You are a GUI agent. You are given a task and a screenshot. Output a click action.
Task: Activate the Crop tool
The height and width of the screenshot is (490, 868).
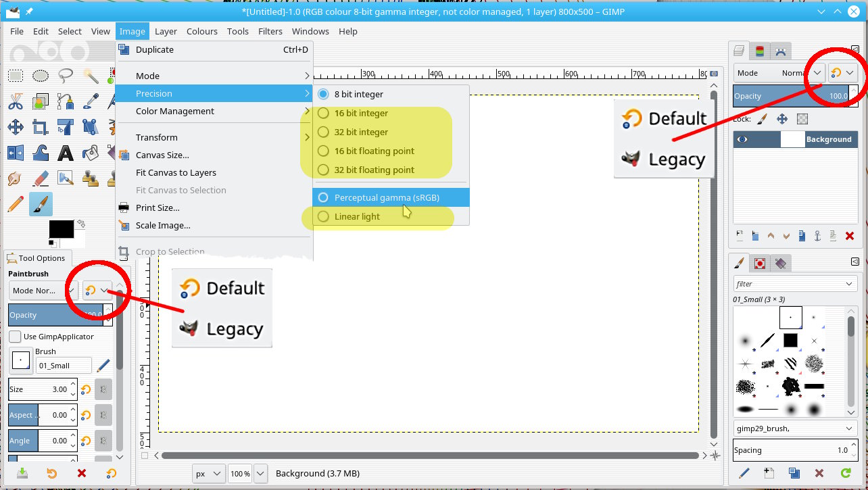[41, 127]
